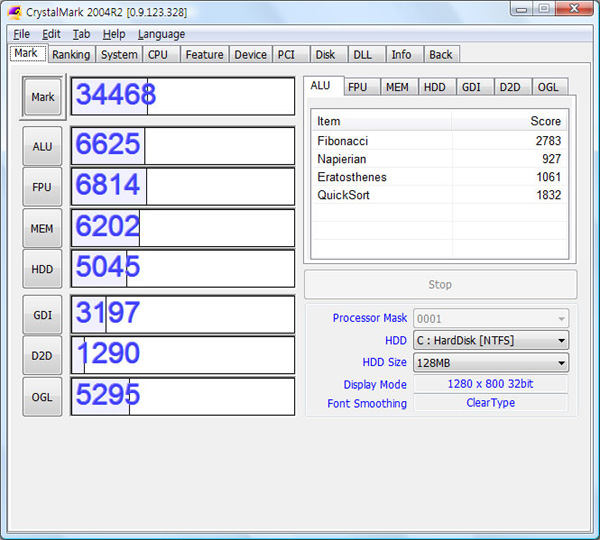The height and width of the screenshot is (540, 600).
Task: Click the Display Mode value 1280 x 800 32bit
Action: [491, 384]
